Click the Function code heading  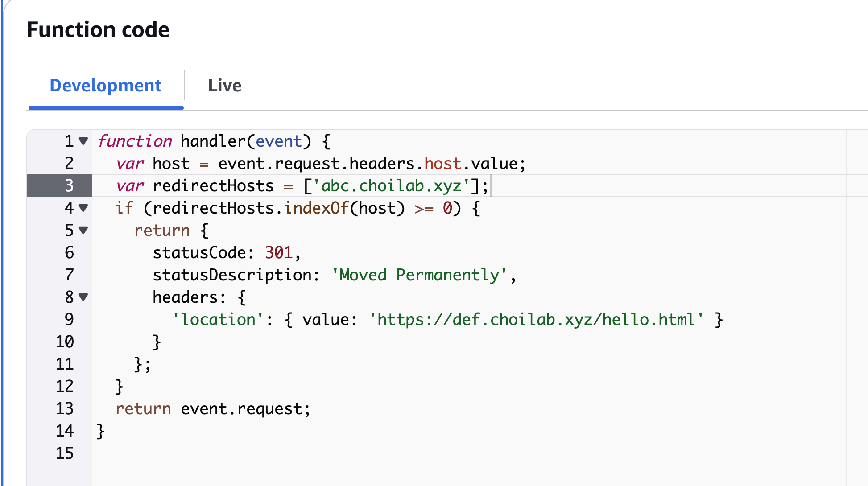click(98, 30)
